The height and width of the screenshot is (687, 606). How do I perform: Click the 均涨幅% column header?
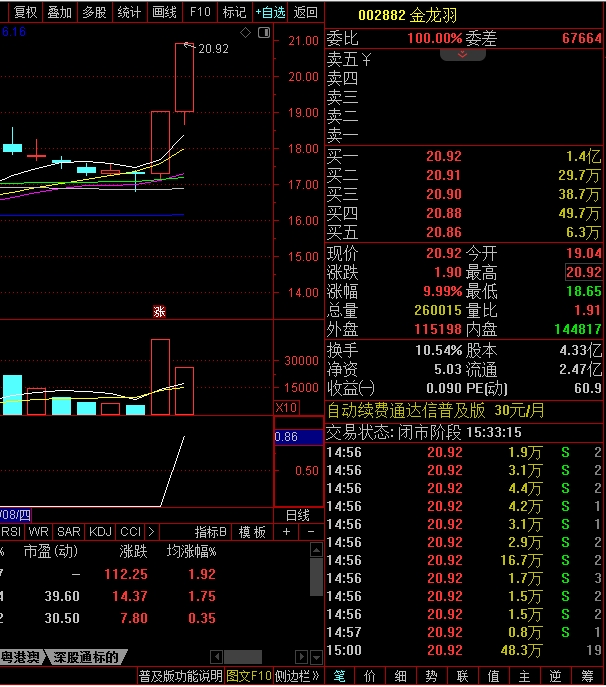[191, 551]
